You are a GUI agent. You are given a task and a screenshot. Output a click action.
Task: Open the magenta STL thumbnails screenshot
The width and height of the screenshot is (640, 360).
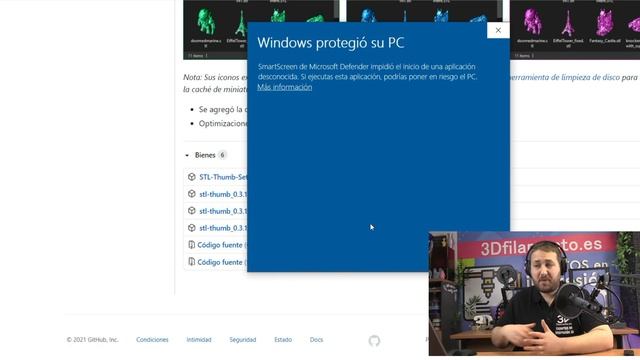coord(575,29)
